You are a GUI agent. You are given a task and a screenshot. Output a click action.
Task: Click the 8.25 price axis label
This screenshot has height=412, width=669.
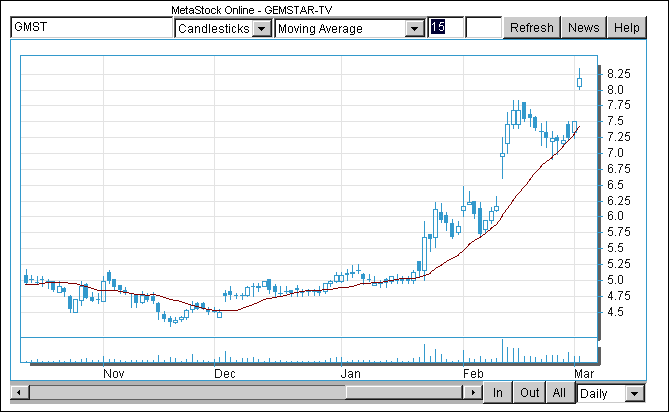click(x=619, y=74)
